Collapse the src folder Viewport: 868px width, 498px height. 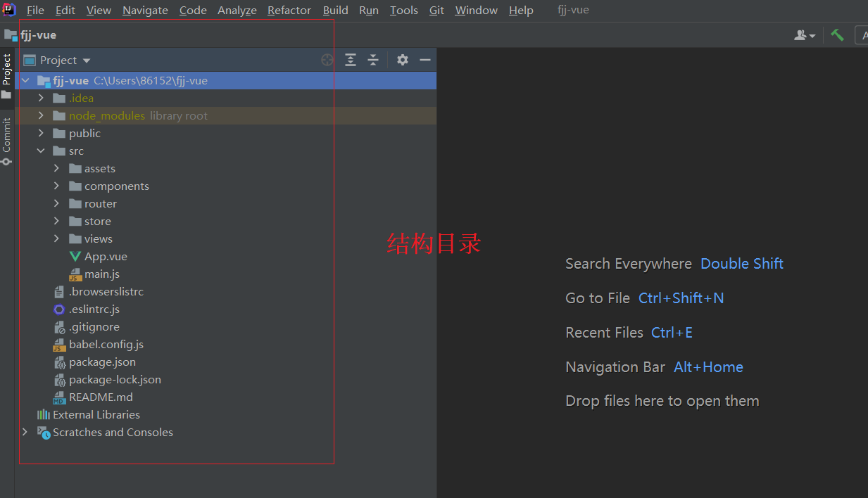coord(41,151)
